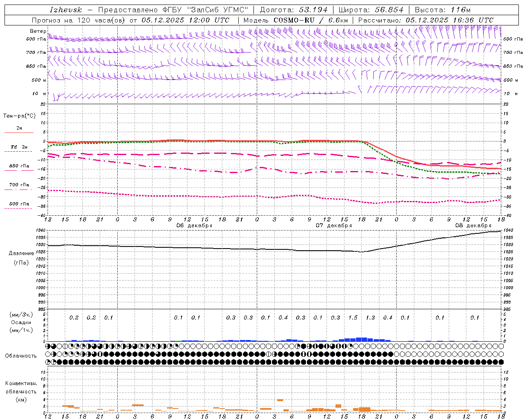Click the forecast start time 05.12.2025 12:00 UTC
Viewport: 525px width, 420px height.
coord(185,20)
